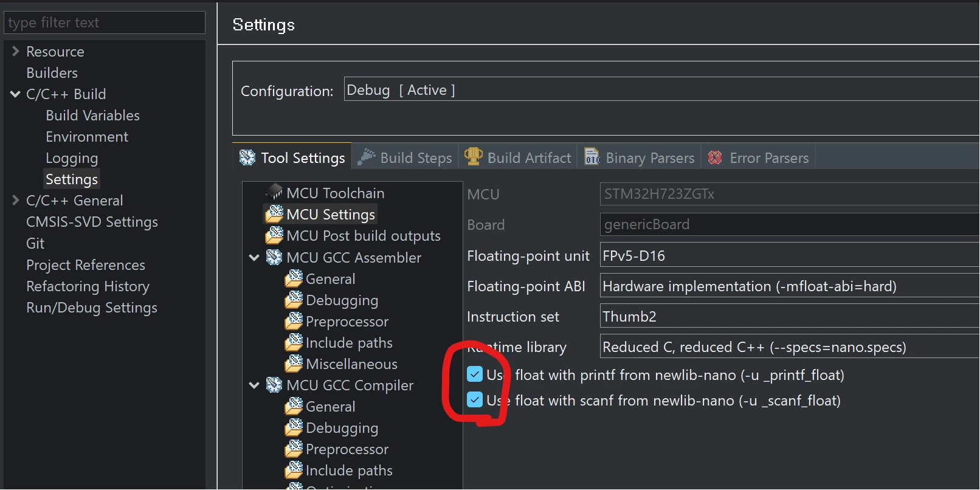
Task: Click the Error Parsers red icon
Action: point(716,158)
